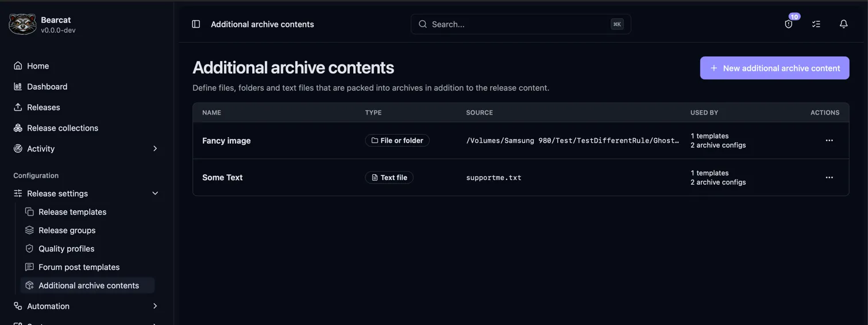This screenshot has width=868, height=325.
Task: Open the notifications bell
Action: point(844,24)
